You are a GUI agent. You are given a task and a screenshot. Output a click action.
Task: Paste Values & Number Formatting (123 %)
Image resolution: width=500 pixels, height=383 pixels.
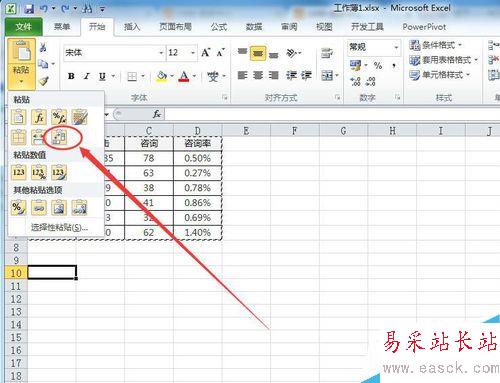[39, 172]
